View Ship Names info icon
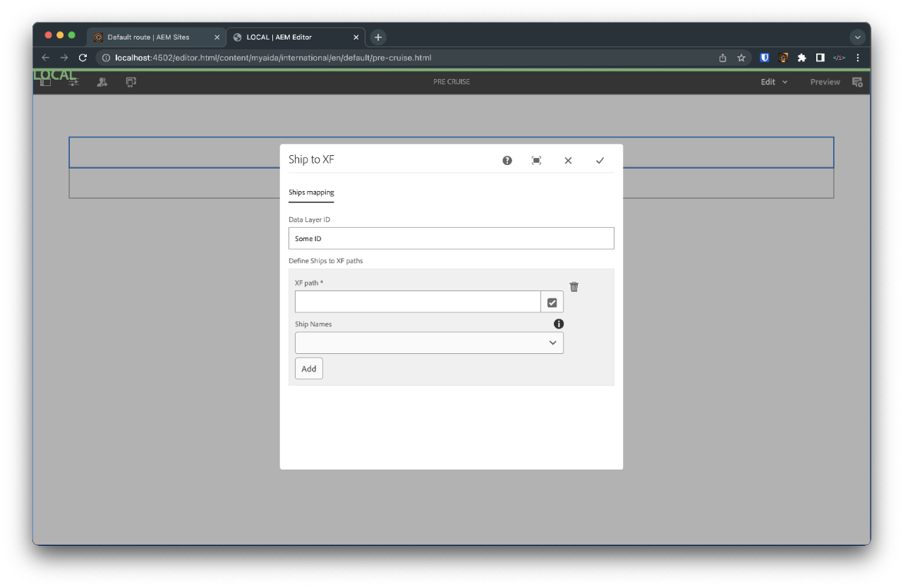The width and height of the screenshot is (903, 588). tap(559, 324)
